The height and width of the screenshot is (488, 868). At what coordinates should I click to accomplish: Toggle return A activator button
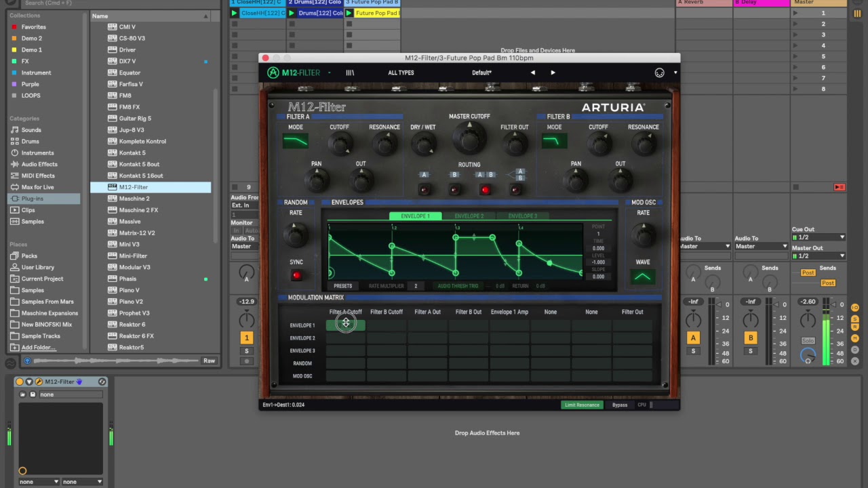(693, 338)
